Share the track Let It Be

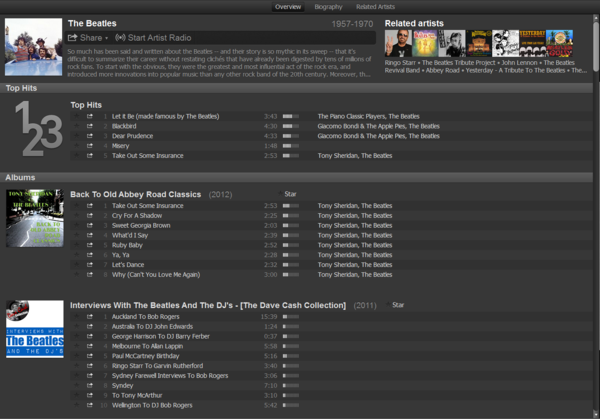pyautogui.click(x=90, y=116)
